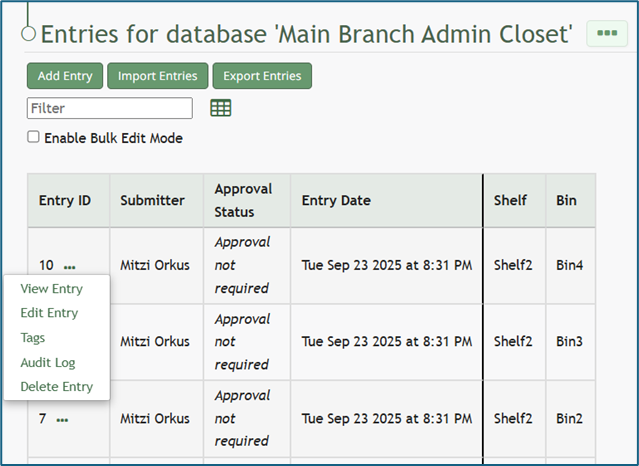639x466 pixels.
Task: Open Audit Log from the entry menu
Action: point(48,363)
